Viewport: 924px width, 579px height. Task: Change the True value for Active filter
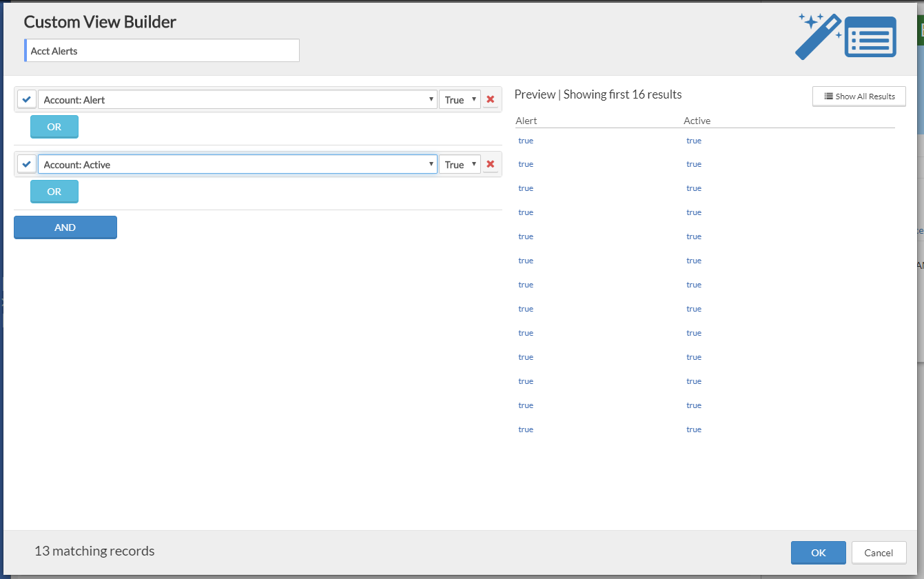460,165
